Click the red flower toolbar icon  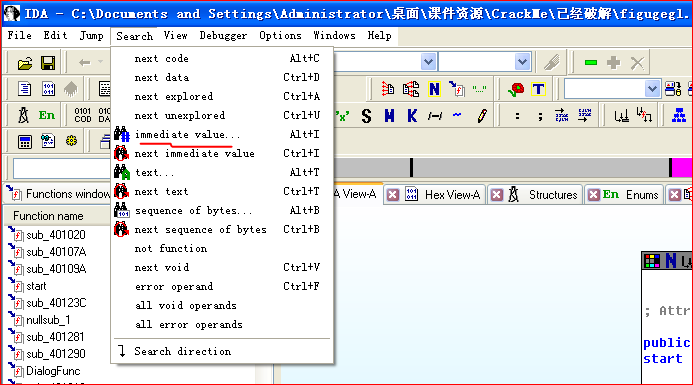click(x=516, y=89)
